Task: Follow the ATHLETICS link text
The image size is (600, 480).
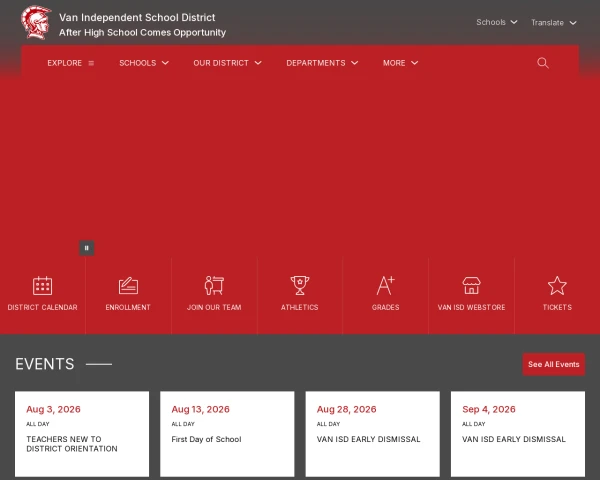Action: pyautogui.click(x=300, y=307)
